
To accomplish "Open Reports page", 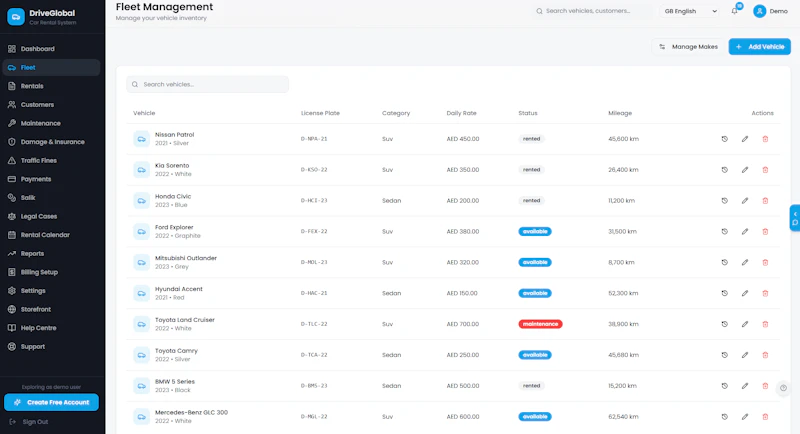I will pyautogui.click(x=51, y=253).
